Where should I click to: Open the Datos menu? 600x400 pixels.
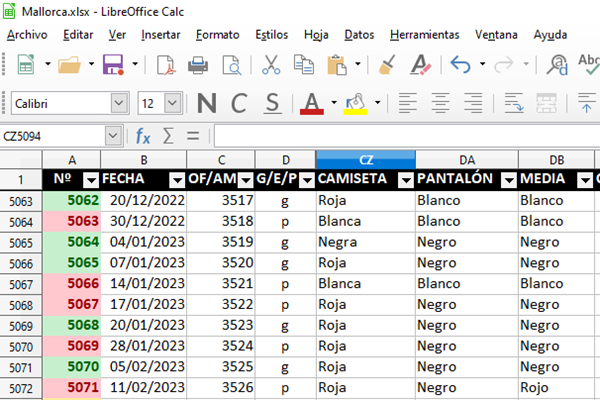coord(359,34)
